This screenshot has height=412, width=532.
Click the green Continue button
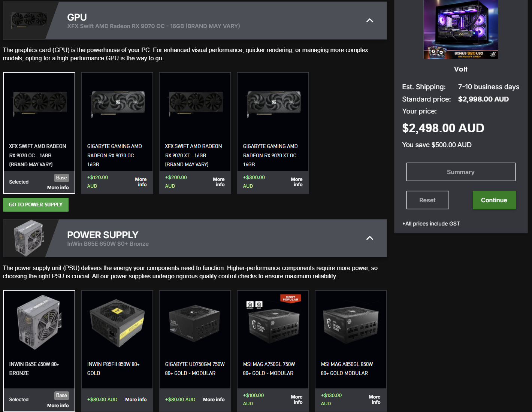point(494,200)
